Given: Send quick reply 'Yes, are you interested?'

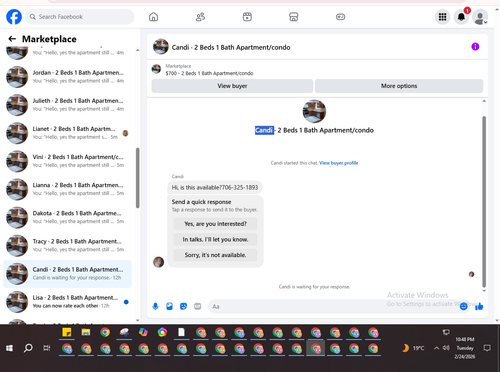Looking at the screenshot, I should [215, 224].
